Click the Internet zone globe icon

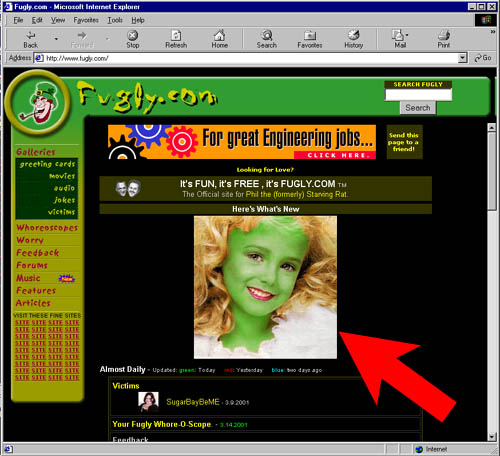click(419, 449)
